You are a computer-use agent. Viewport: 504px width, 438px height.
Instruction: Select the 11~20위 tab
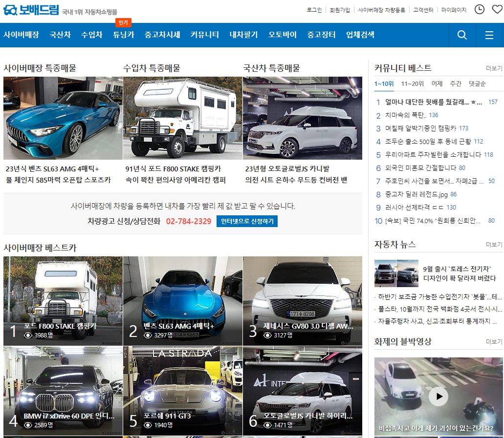[x=413, y=84]
